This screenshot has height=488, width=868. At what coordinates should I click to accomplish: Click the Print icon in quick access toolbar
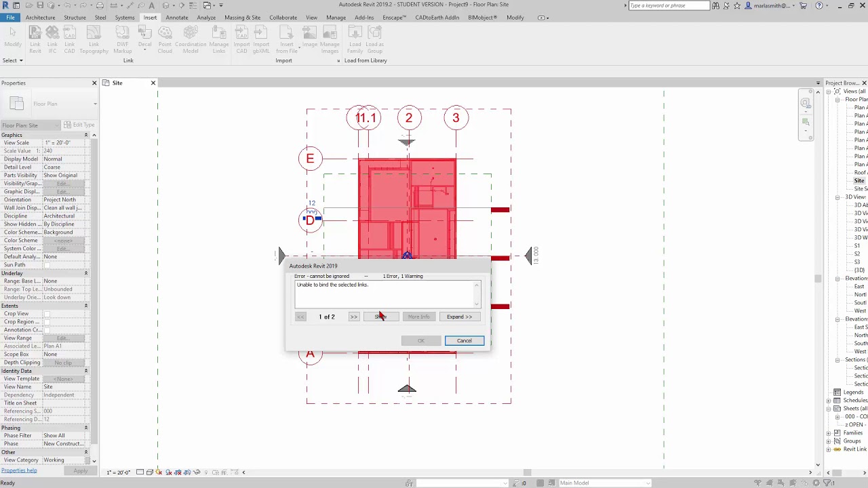(98, 5)
